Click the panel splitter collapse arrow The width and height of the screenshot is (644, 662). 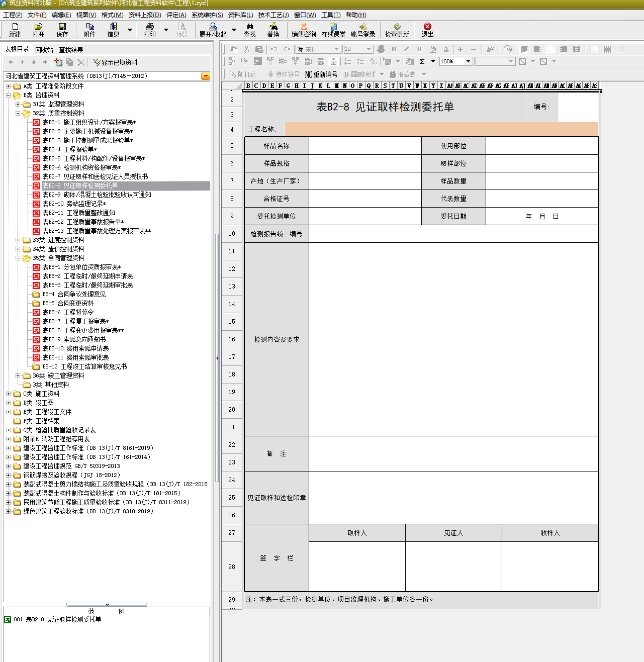pyautogui.click(x=217, y=358)
